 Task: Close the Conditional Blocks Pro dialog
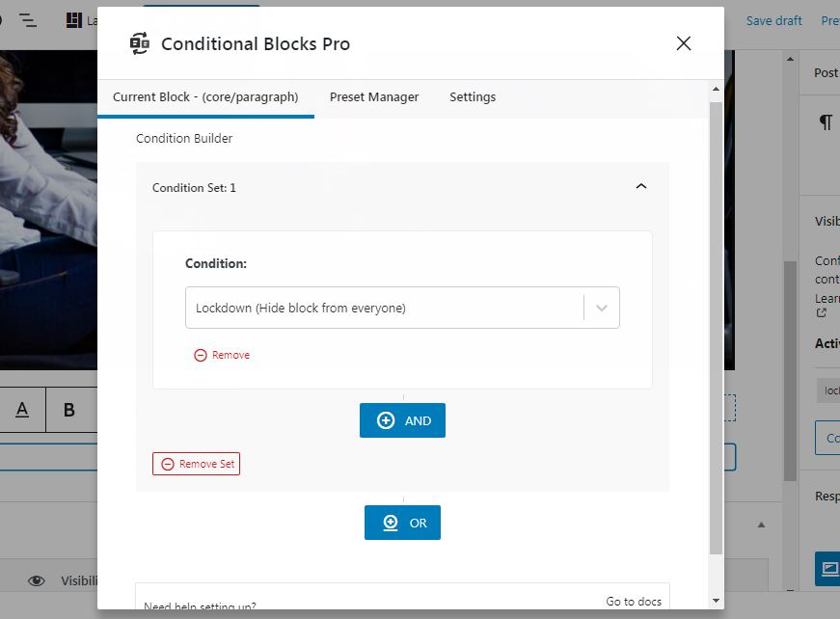click(683, 43)
